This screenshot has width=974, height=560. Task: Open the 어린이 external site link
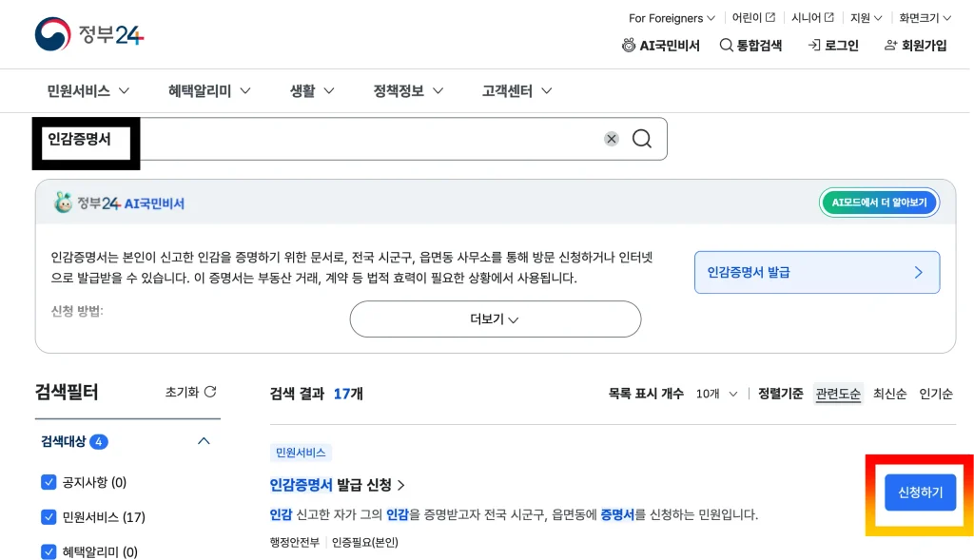(x=753, y=17)
